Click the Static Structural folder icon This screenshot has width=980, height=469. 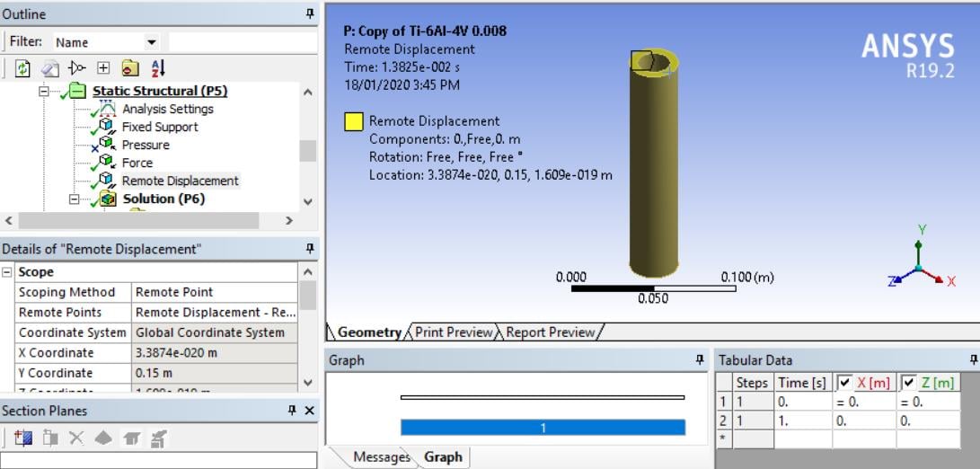[x=76, y=92]
